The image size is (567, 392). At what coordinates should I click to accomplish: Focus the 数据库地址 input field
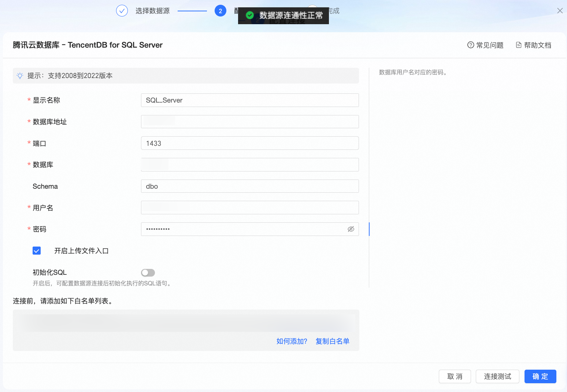pyautogui.click(x=250, y=122)
